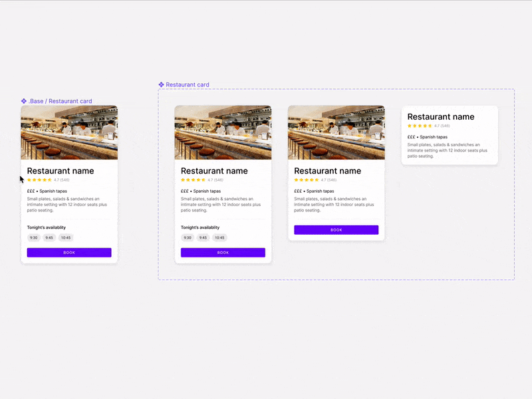
Task: Select '4.7 (546)' rating text in the image-less variant
Action: (x=442, y=126)
